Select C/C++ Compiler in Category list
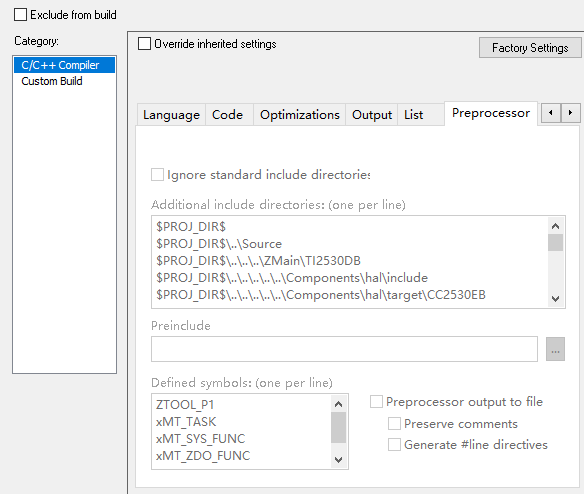 pyautogui.click(x=64, y=65)
